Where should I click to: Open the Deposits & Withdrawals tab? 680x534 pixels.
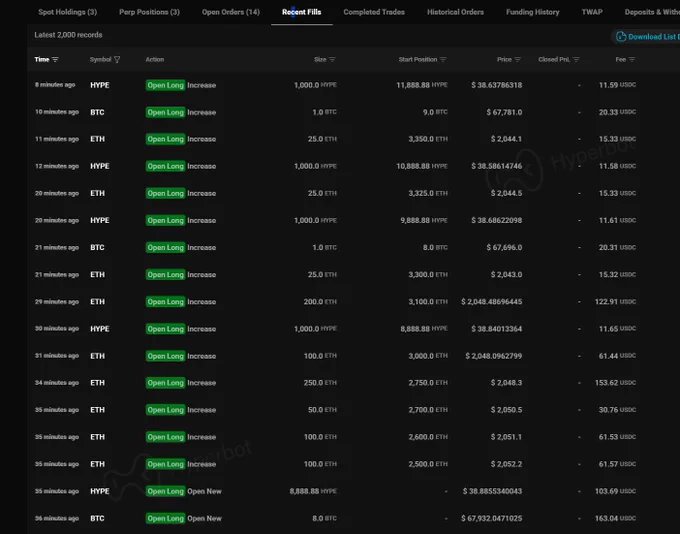pyautogui.click(x=652, y=12)
